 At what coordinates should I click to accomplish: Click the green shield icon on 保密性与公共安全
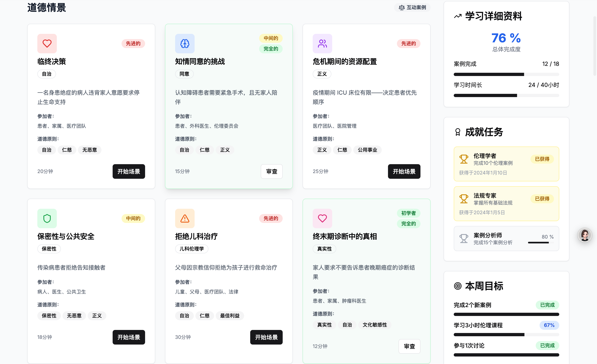[x=47, y=218]
